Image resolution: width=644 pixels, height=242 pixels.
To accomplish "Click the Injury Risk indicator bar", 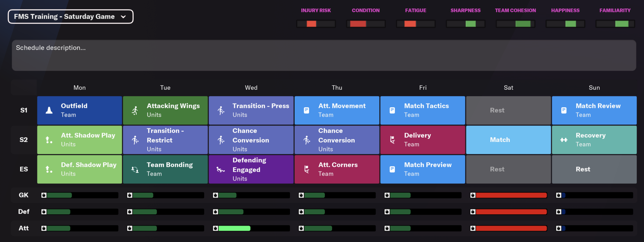I will [x=316, y=24].
